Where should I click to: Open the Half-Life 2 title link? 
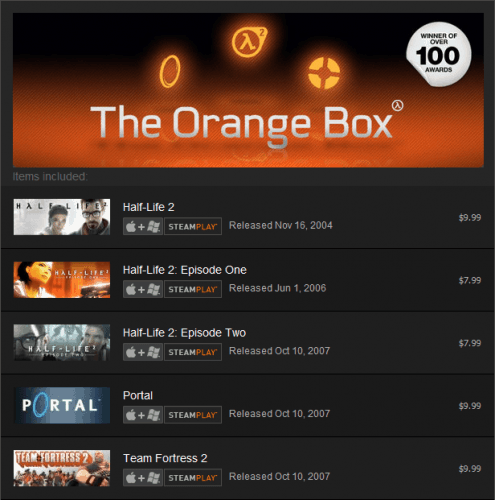point(149,207)
